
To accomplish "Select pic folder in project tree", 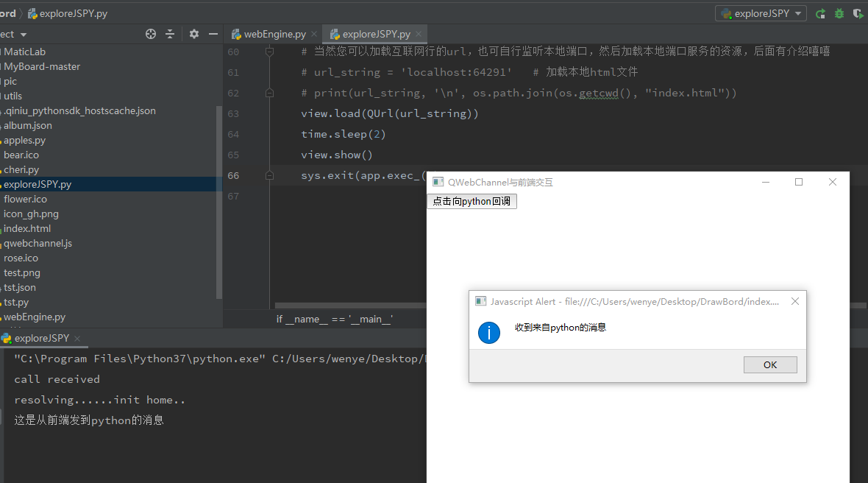I will pyautogui.click(x=10, y=82).
